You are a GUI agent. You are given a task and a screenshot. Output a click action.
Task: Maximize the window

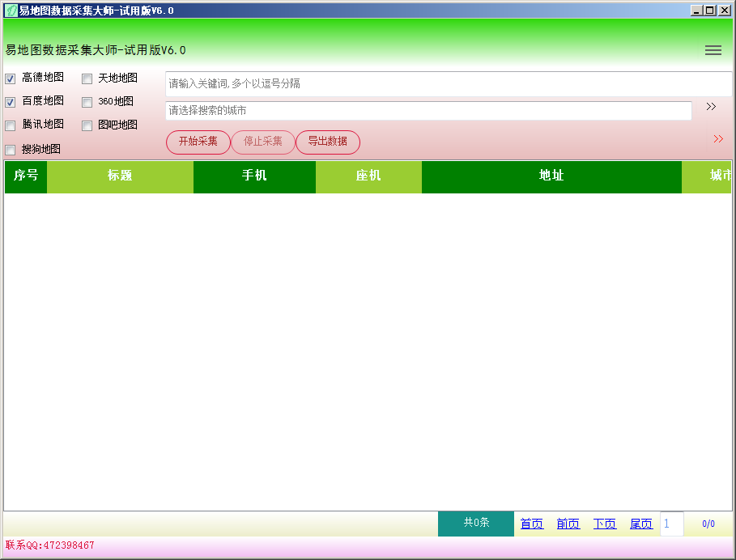710,11
